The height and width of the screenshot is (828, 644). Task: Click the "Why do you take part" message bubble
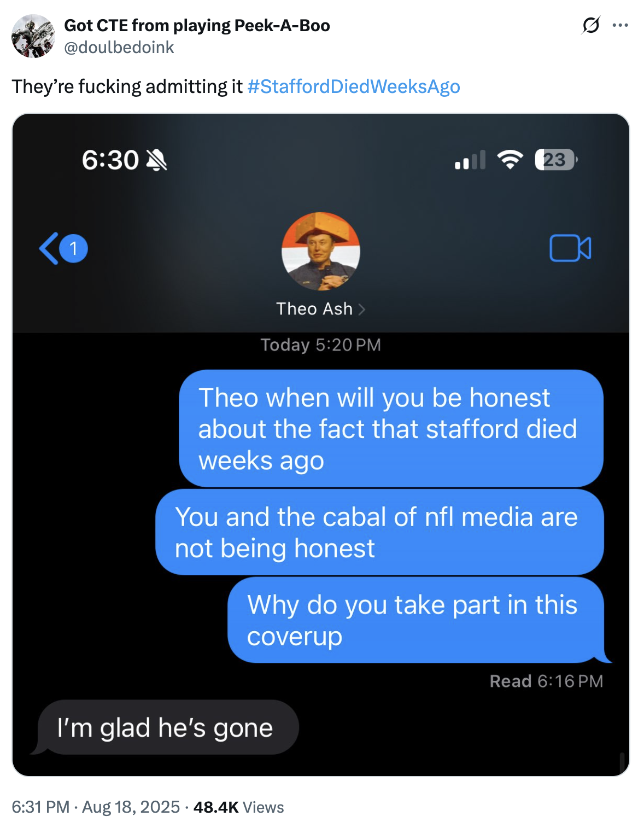pyautogui.click(x=416, y=620)
